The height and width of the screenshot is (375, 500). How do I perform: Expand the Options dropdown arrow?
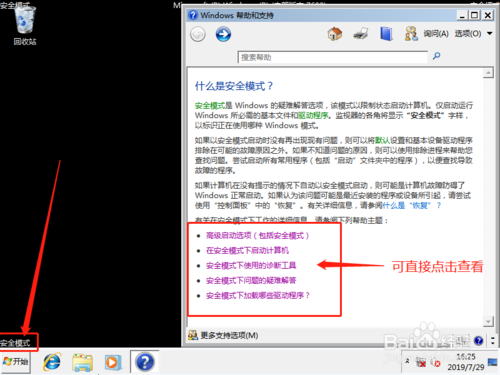(489, 34)
